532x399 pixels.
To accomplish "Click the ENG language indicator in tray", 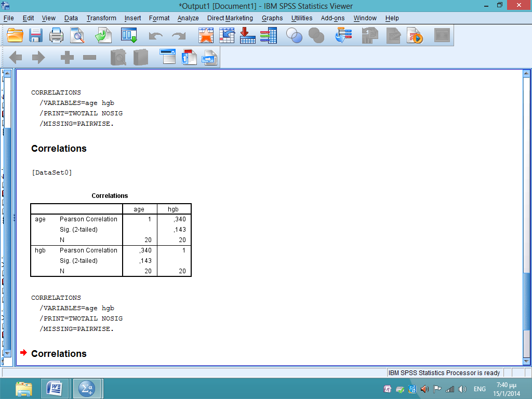I will [480, 389].
